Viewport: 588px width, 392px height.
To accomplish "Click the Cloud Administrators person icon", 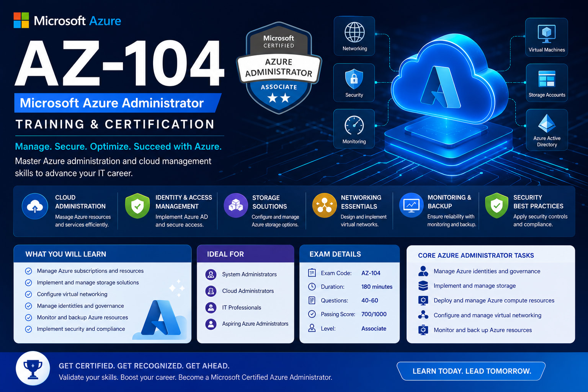I will click(x=211, y=291).
